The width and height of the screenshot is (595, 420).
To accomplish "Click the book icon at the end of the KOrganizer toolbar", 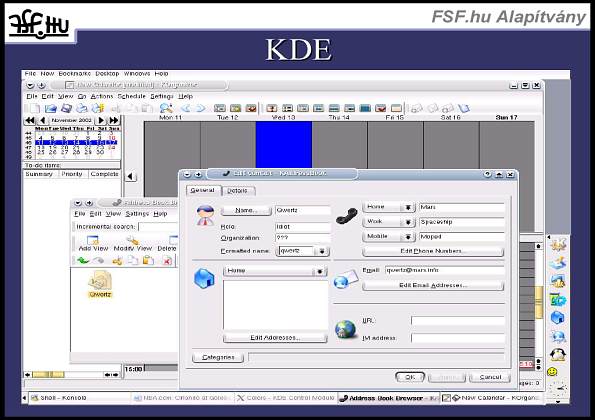I will (x=464, y=109).
